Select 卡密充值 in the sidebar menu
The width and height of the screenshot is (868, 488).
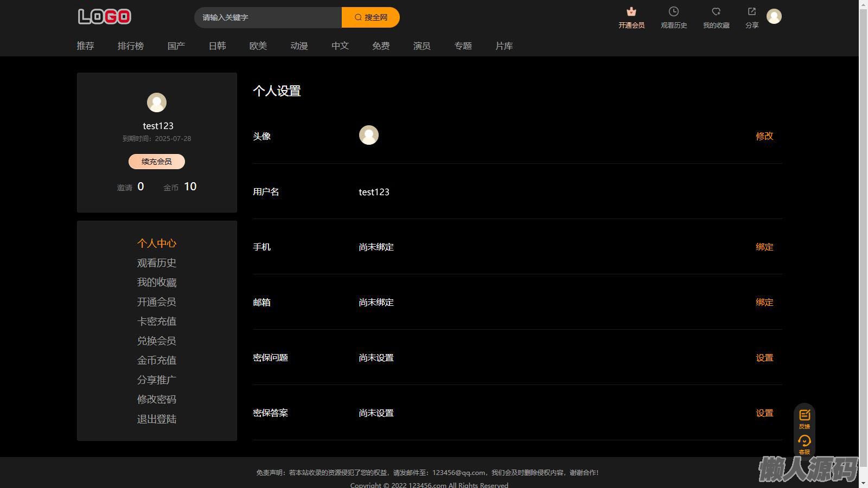pyautogui.click(x=156, y=322)
